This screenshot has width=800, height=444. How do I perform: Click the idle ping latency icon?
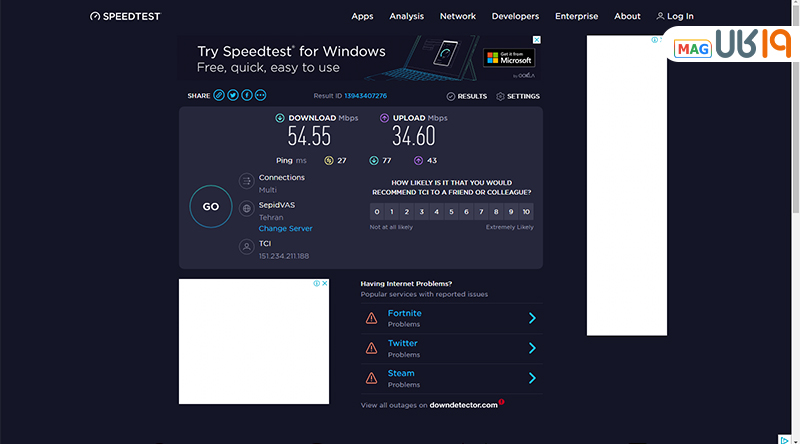(x=329, y=161)
